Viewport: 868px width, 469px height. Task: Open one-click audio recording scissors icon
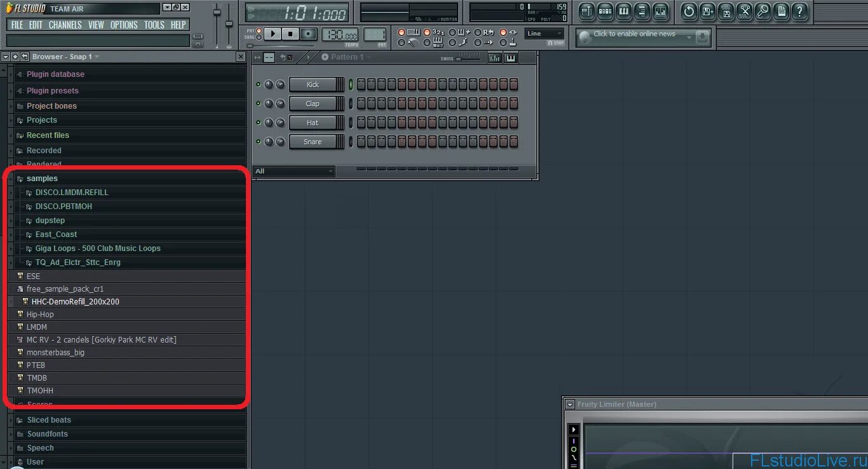coord(744,11)
